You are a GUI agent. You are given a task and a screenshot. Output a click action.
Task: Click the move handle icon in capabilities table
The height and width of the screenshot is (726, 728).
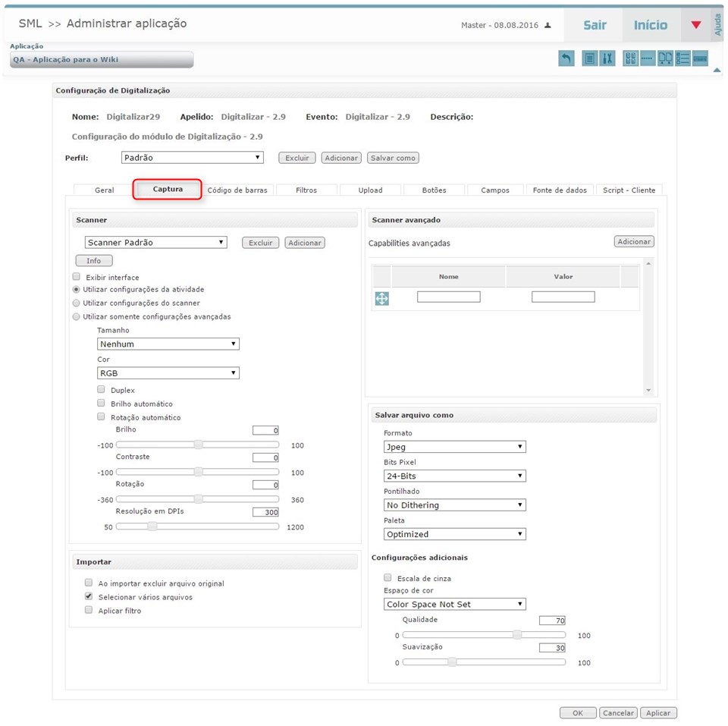pos(381,299)
